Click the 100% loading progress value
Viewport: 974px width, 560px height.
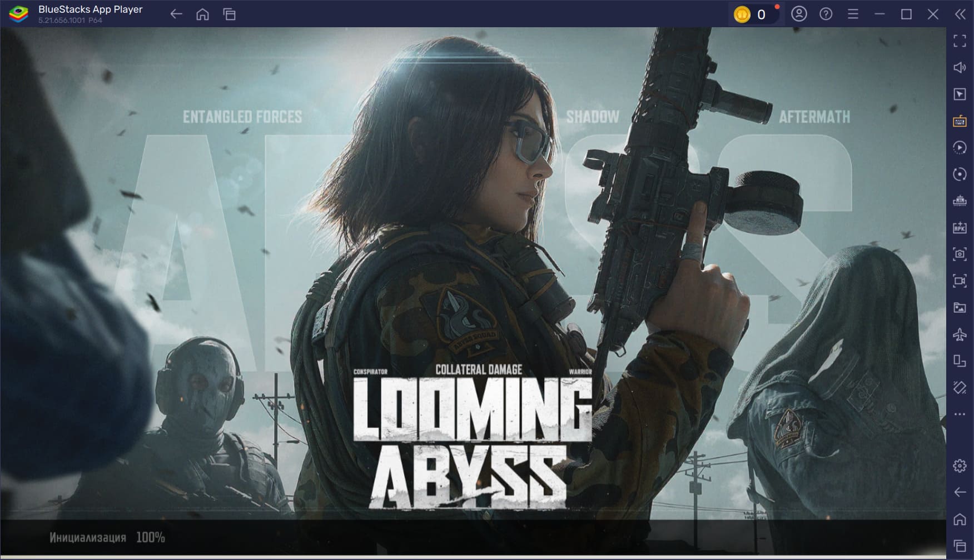click(x=151, y=537)
